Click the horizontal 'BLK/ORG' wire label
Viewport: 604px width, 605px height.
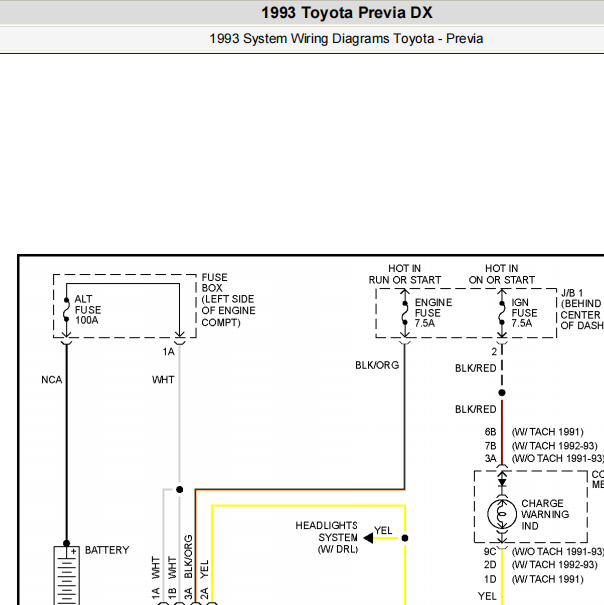click(377, 365)
